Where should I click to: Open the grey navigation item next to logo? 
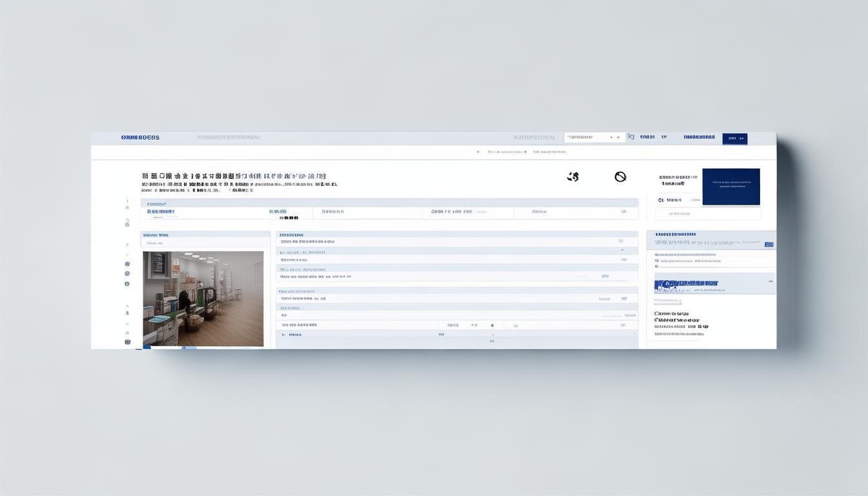(x=228, y=138)
